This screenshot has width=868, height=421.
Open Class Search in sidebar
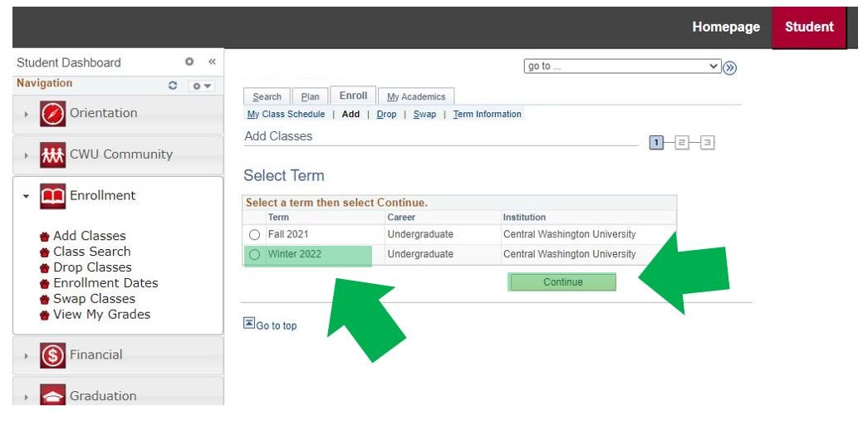[92, 251]
